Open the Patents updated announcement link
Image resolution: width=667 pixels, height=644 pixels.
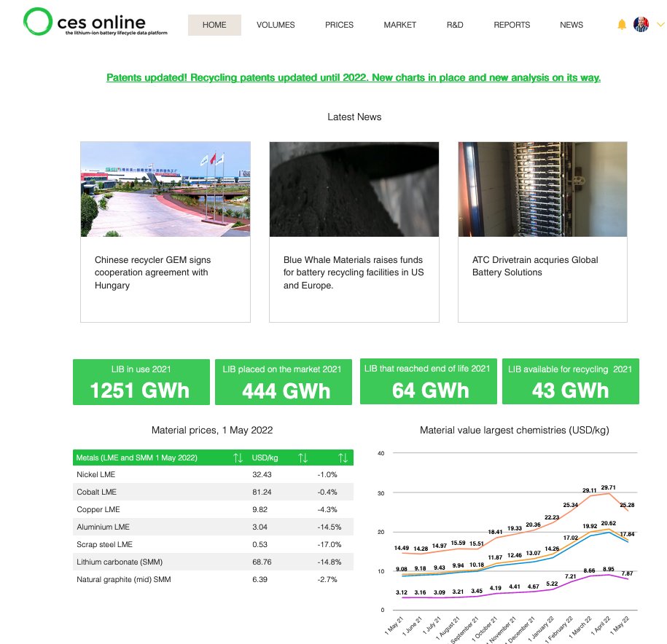point(353,77)
